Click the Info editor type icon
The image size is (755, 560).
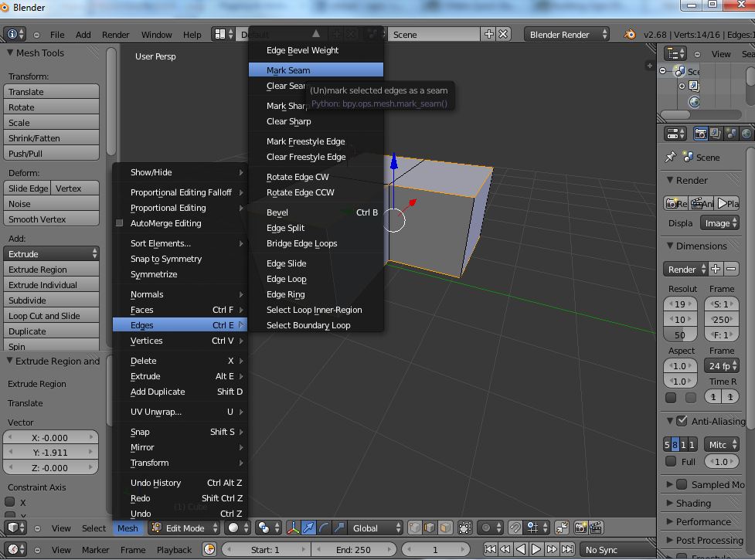coord(16,34)
